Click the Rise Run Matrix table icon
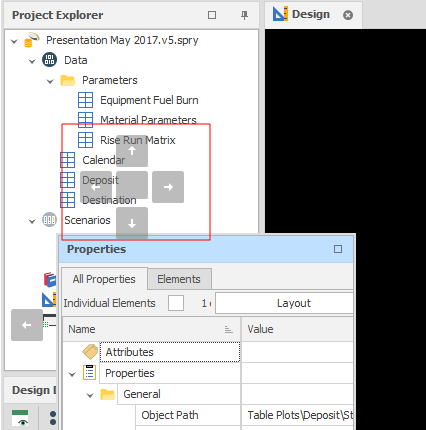The image size is (426, 430). point(85,140)
